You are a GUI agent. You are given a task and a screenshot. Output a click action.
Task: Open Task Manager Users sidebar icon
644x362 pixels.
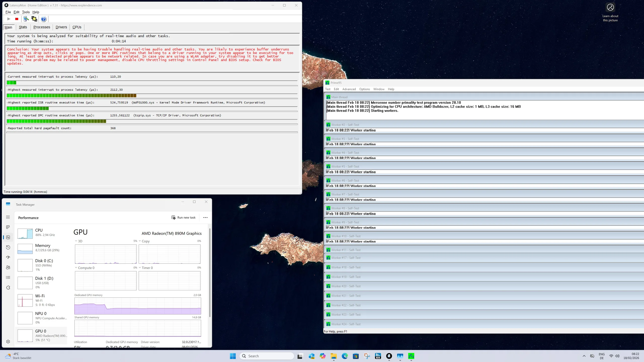point(8,267)
